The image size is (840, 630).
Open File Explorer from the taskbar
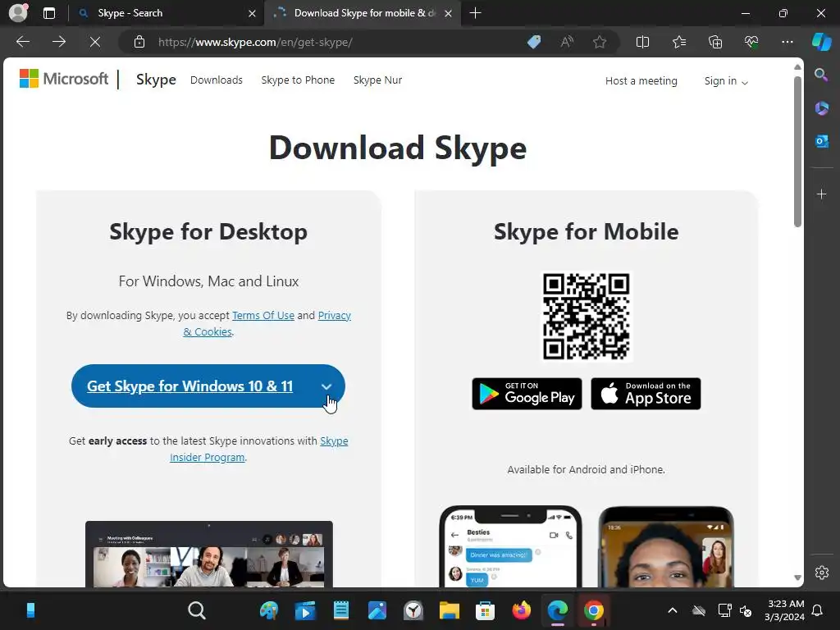(x=449, y=610)
